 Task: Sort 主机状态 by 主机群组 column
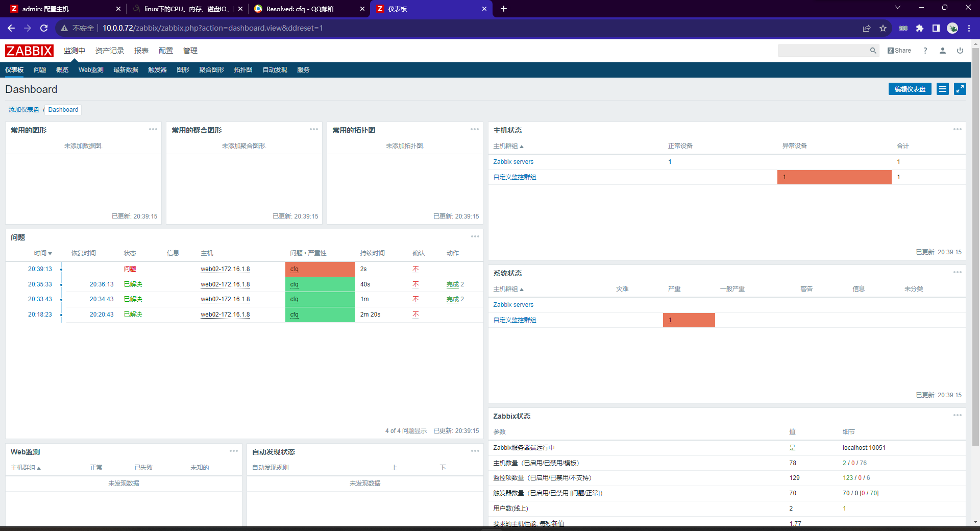pos(508,146)
